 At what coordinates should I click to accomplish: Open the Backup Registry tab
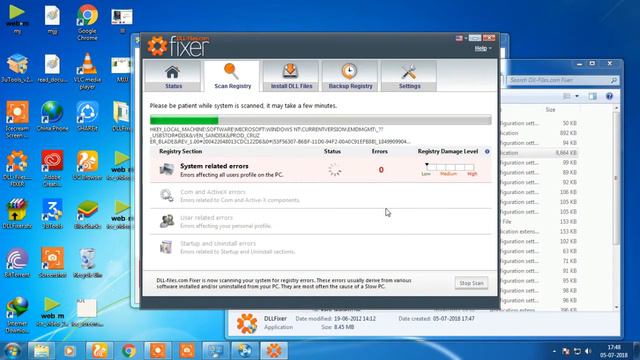pyautogui.click(x=350, y=76)
